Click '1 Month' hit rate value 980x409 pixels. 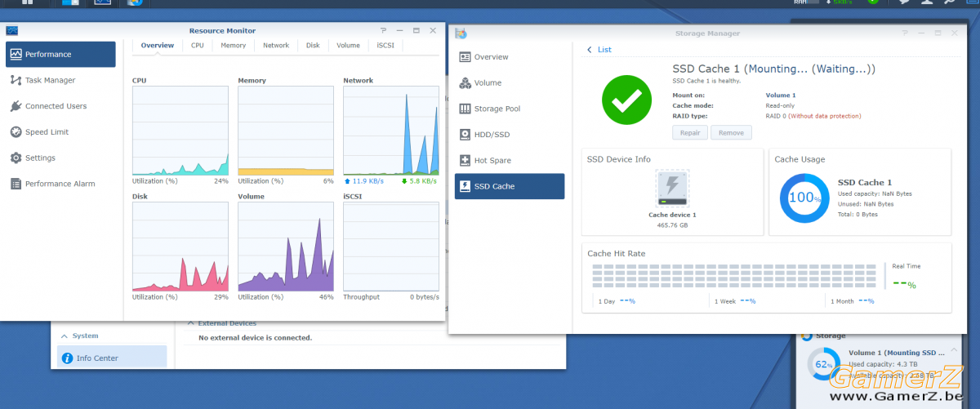click(866, 301)
